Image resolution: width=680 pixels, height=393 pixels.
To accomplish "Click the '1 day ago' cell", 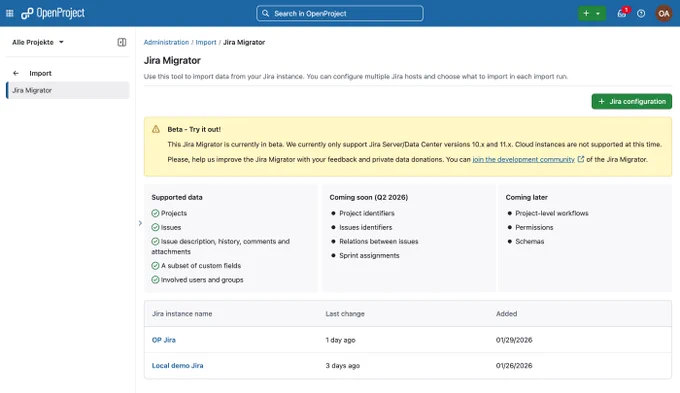I will (340, 340).
